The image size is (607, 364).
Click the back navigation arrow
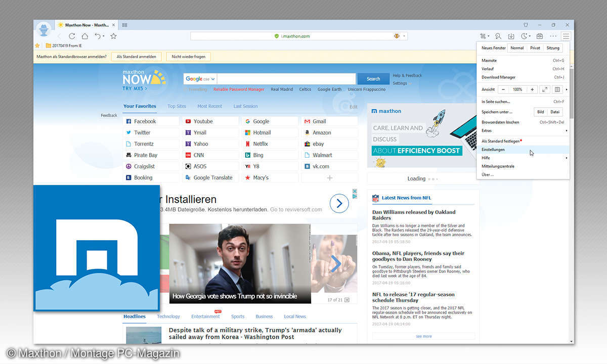coord(59,36)
